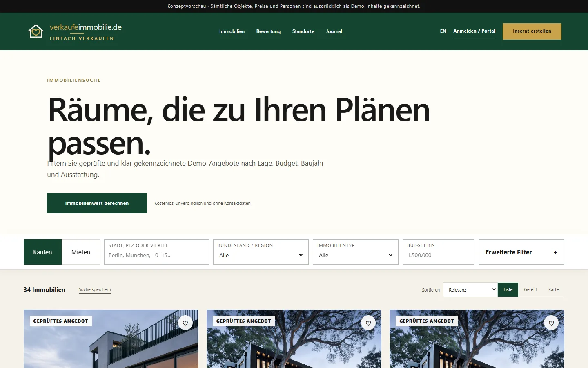
Task: Switch results to Liste view
Action: point(508,289)
